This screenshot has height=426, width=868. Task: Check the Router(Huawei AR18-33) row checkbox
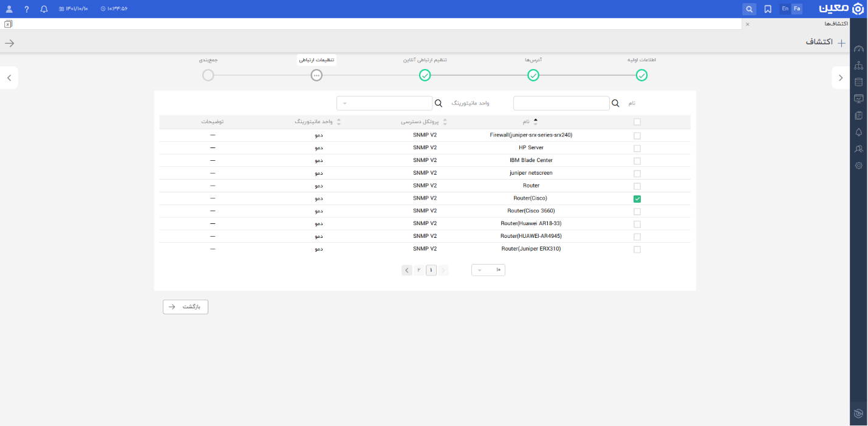(637, 225)
